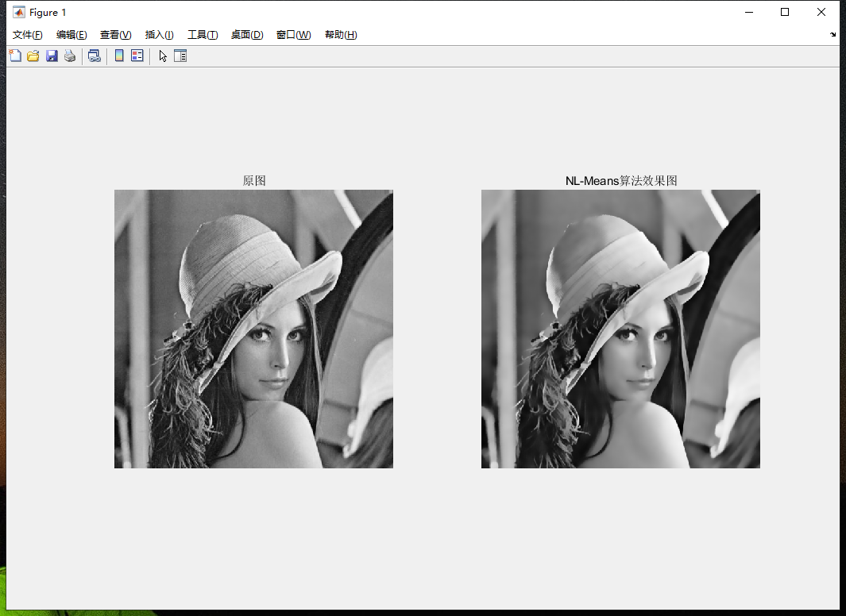Open the 查看(V) menu
Viewport: 846px width, 616px height.
point(115,35)
